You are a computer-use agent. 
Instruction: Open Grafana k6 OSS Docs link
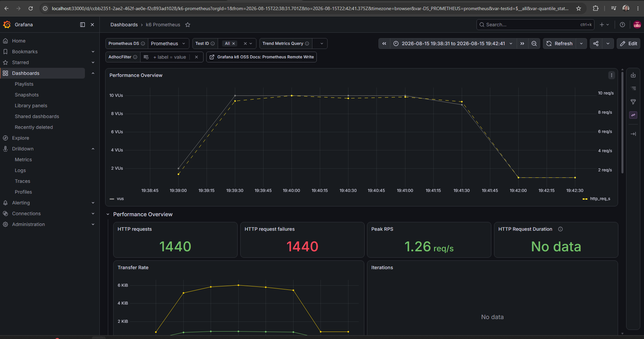coord(262,57)
